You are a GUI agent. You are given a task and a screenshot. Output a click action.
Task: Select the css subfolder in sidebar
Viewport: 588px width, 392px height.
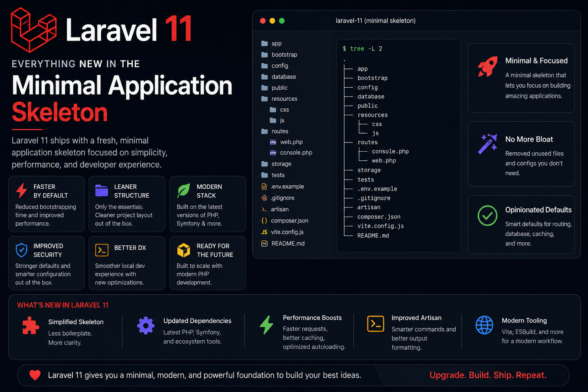coord(279,110)
